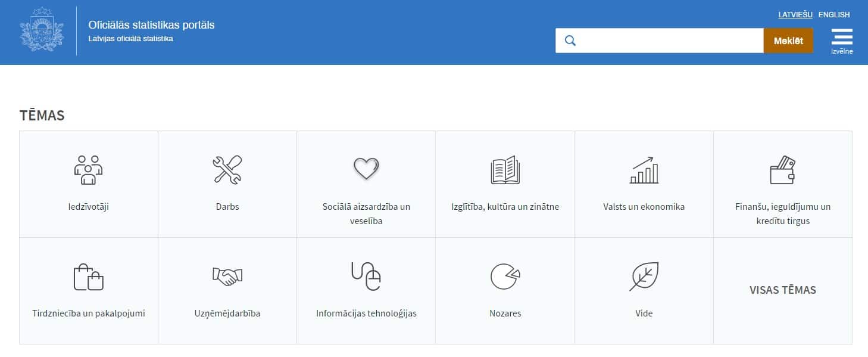The height and width of the screenshot is (357, 868).
Task: Select the LATVIEŠU language link
Action: pos(796,14)
